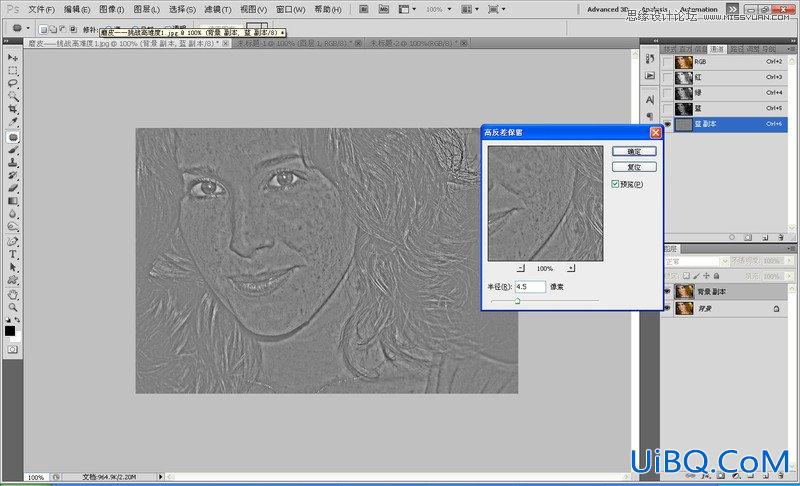The image size is (800, 486).
Task: Expand the toolbox double arrow
Action: (6, 41)
